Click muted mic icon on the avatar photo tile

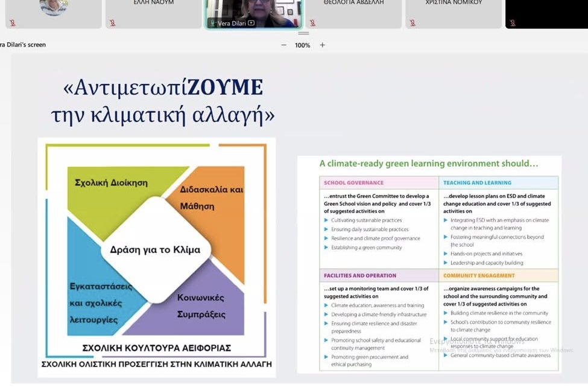[x=11, y=23]
